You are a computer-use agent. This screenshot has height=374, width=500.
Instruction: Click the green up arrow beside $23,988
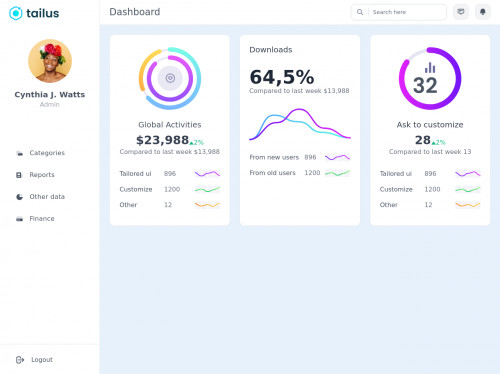(191, 143)
